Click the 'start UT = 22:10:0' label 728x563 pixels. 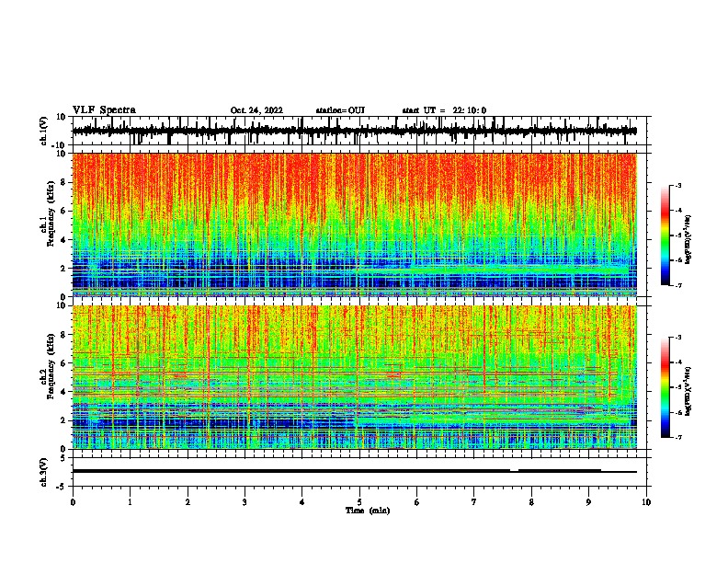pos(444,110)
